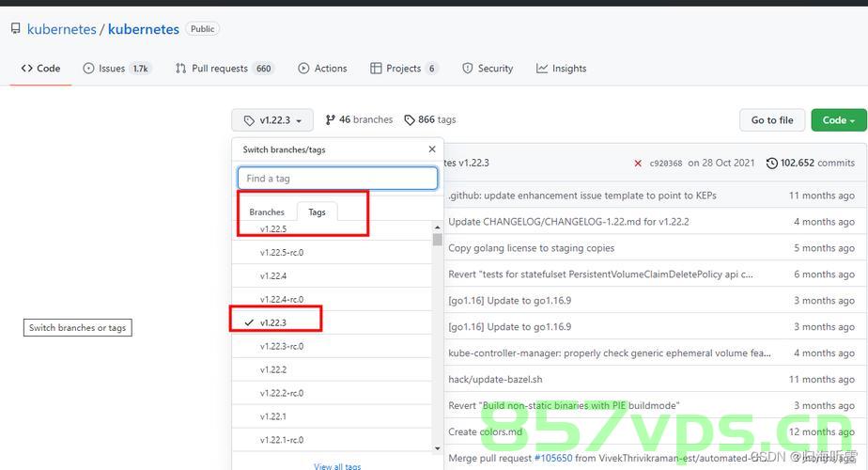This screenshot has width=868, height=470.
Task: Select tag v1.22.3-rc.0
Action: tap(332, 346)
